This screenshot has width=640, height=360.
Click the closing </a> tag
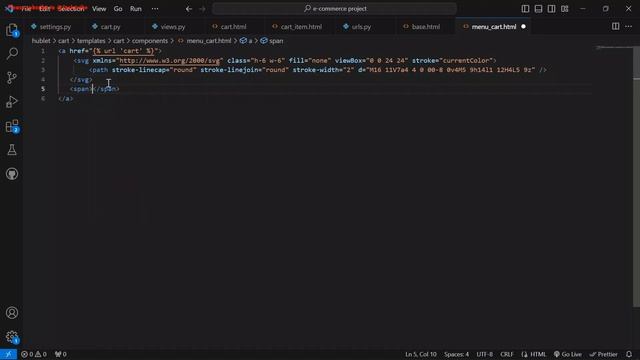(66, 98)
